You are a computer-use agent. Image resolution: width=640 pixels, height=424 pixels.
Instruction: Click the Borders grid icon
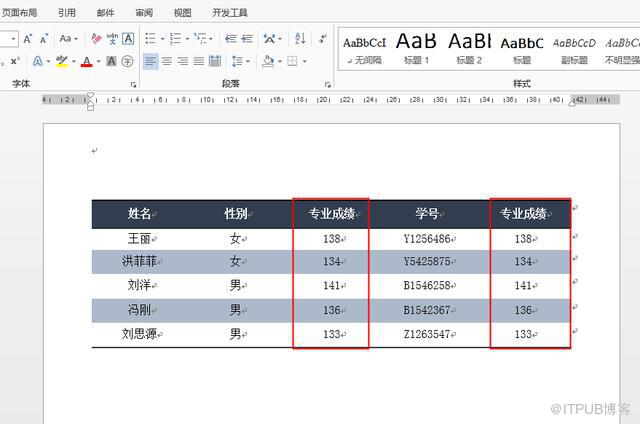coord(292,61)
